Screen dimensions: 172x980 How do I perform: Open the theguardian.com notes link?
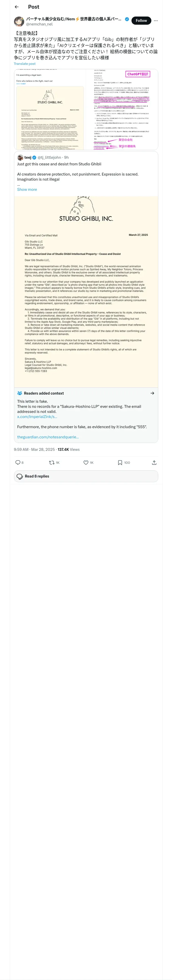click(x=48, y=437)
